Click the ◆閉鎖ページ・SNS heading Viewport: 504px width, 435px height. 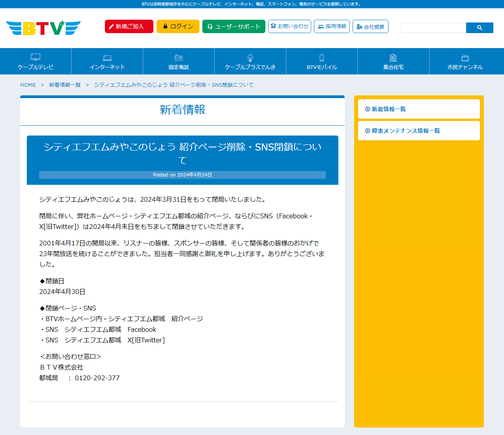(x=68, y=308)
